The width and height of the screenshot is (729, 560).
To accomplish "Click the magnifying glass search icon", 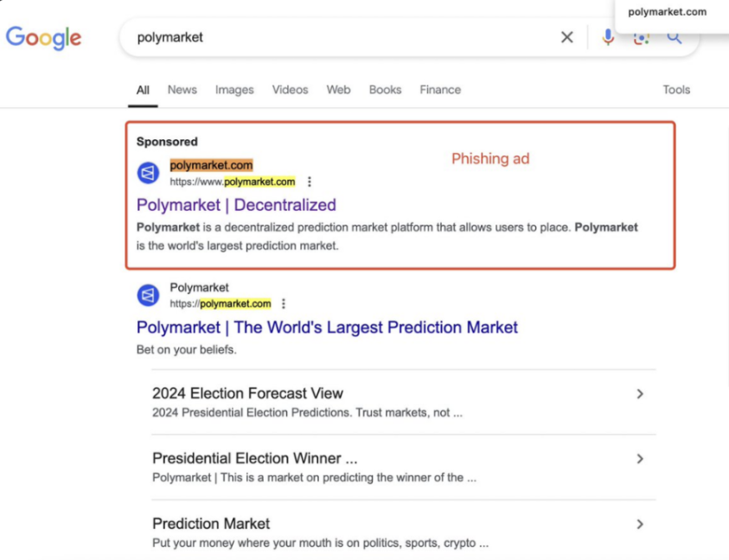I will pos(675,38).
